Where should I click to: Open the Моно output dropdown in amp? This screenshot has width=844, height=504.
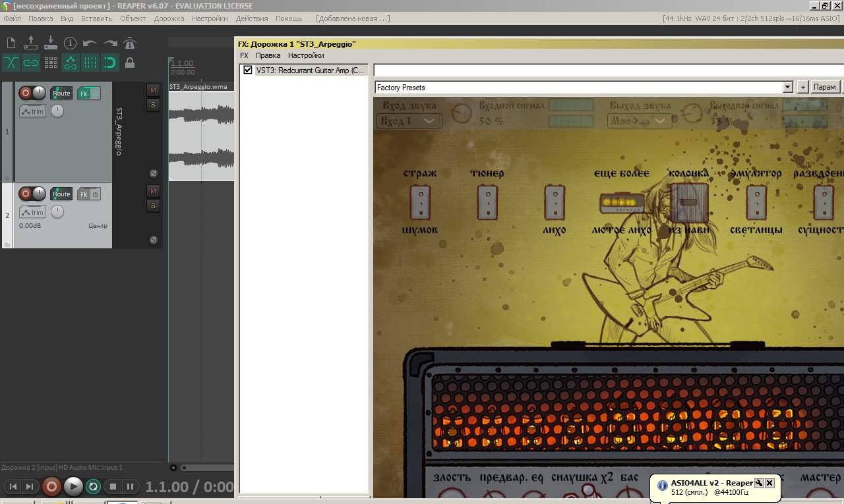tap(639, 121)
